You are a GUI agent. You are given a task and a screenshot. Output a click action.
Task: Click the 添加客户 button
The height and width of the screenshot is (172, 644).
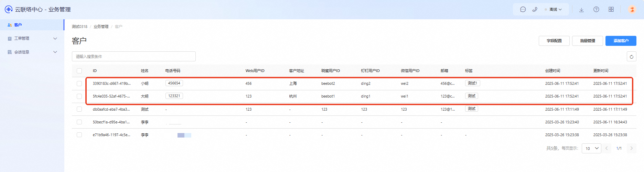[x=621, y=41]
